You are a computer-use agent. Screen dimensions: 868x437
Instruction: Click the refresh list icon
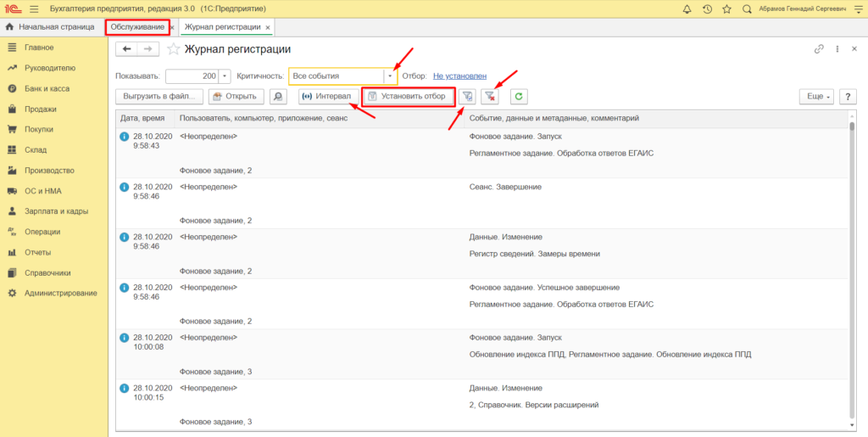pyautogui.click(x=517, y=97)
